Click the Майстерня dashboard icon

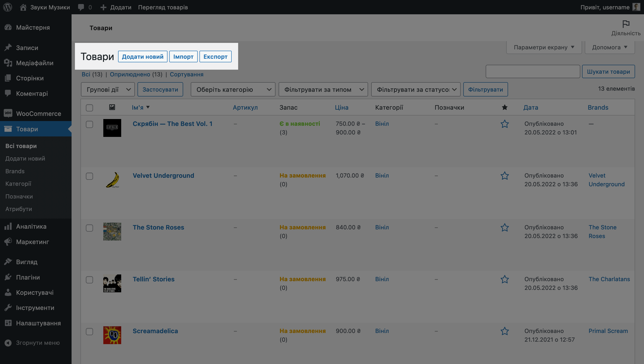tap(8, 27)
